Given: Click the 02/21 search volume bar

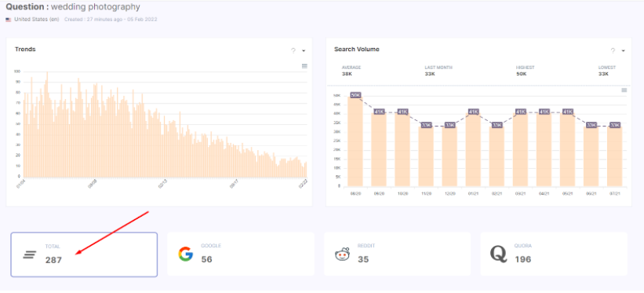Looking at the screenshot, I should point(497,156).
